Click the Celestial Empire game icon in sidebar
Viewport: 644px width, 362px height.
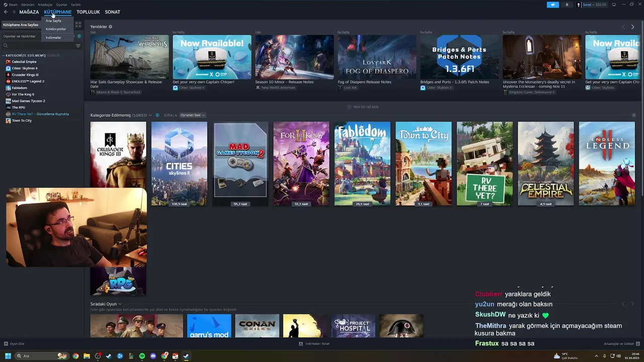pos(8,62)
